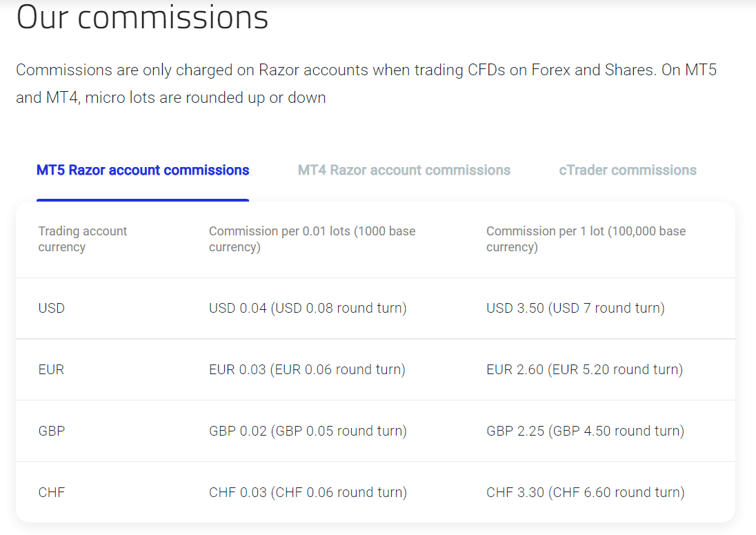Select the USD row in the table
Screen dimensions: 756x535
(51, 308)
